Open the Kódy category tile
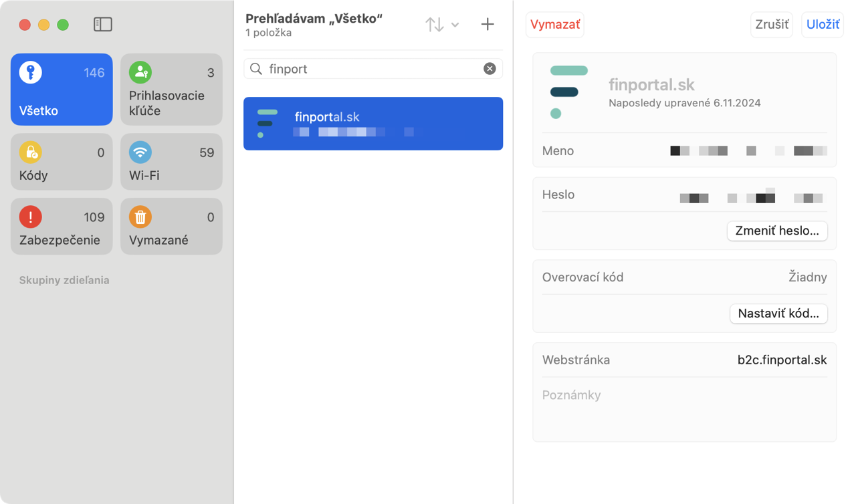 tap(62, 162)
